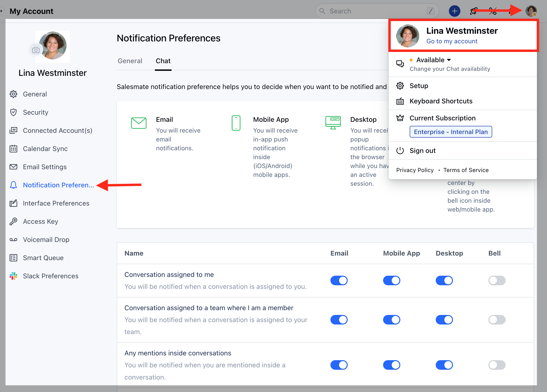Toggle Desktop for Conversation assigned to me
Image resolution: width=547 pixels, height=392 pixels.
pyautogui.click(x=444, y=280)
